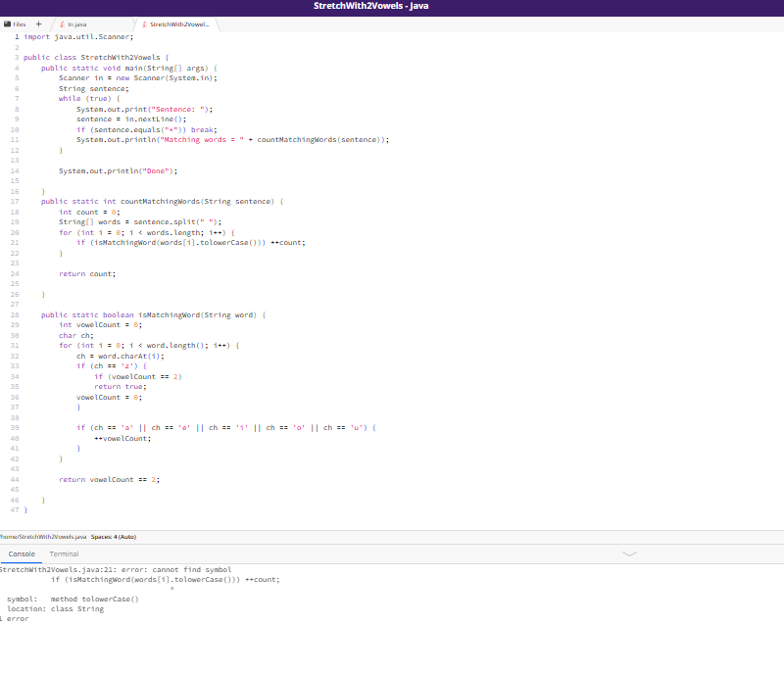Image resolution: width=784 pixels, height=674 pixels.
Task: Click the for loop over words.length
Action: pyautogui.click(x=147, y=232)
